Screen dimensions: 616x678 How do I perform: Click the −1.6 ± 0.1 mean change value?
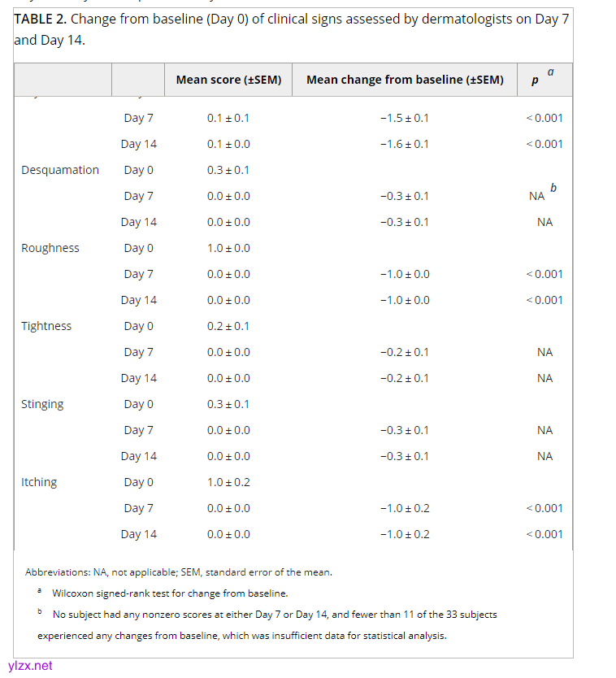[405, 144]
